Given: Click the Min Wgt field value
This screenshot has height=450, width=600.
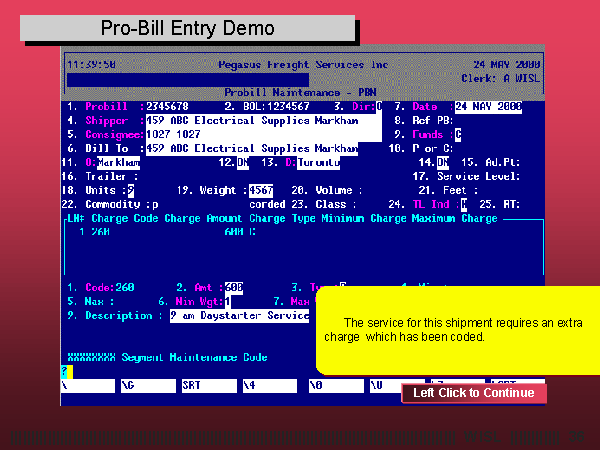Looking at the screenshot, I should click(x=228, y=300).
